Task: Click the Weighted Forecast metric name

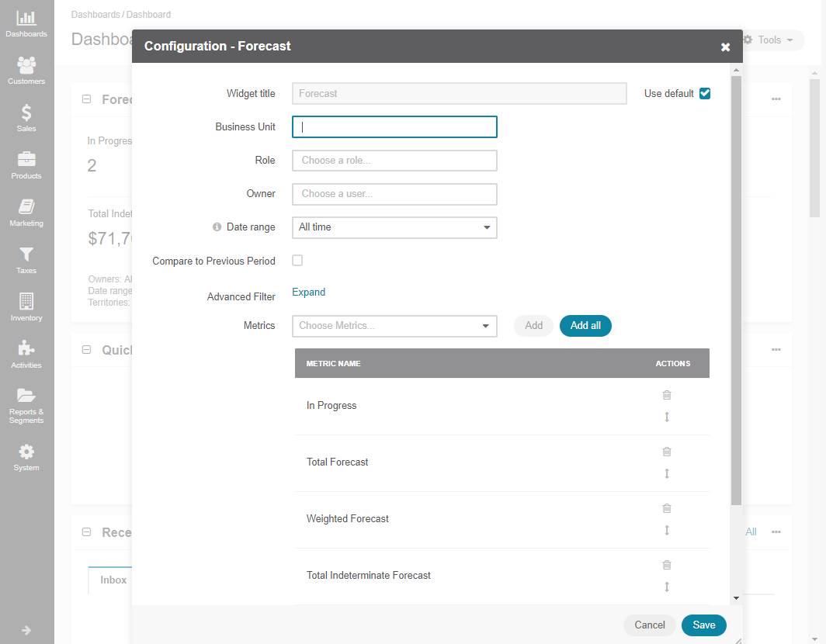Action: click(347, 518)
